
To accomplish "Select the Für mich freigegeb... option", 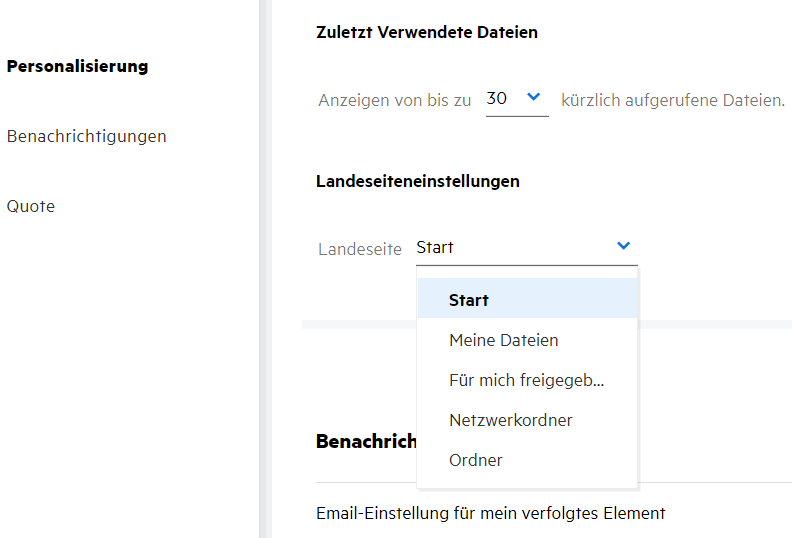I will 527,380.
